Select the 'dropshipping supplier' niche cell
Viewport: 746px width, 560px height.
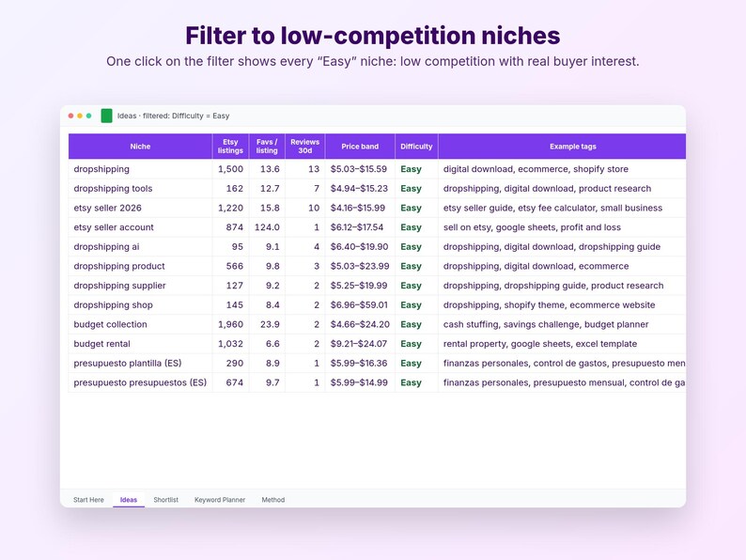[140, 286]
